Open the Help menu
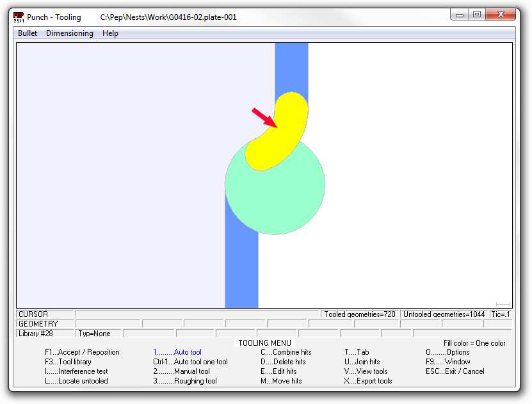This screenshot has width=532, height=404. 110,33
